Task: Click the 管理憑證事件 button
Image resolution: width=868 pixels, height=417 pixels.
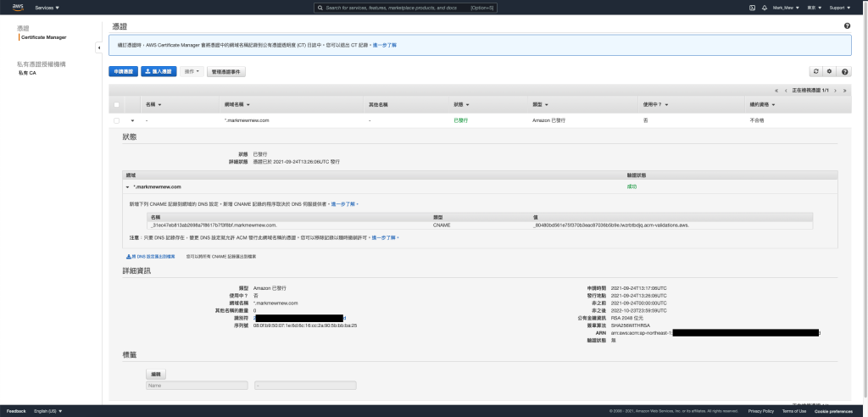Action: (225, 71)
